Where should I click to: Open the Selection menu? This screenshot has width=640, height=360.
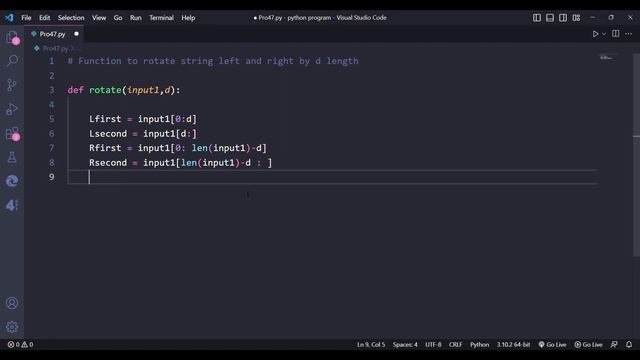pyautogui.click(x=71, y=18)
